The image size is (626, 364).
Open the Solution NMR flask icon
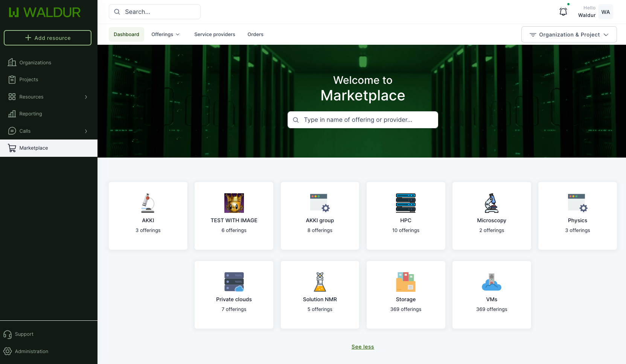tap(320, 282)
